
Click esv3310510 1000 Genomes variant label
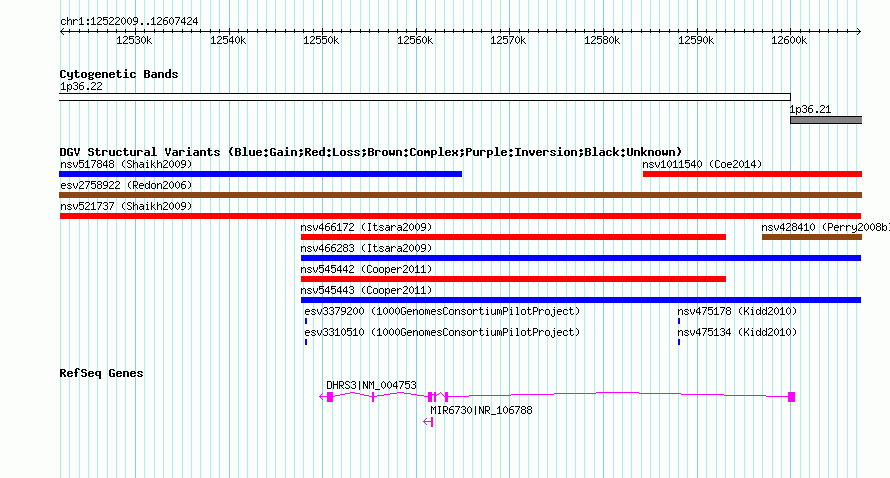coord(442,332)
